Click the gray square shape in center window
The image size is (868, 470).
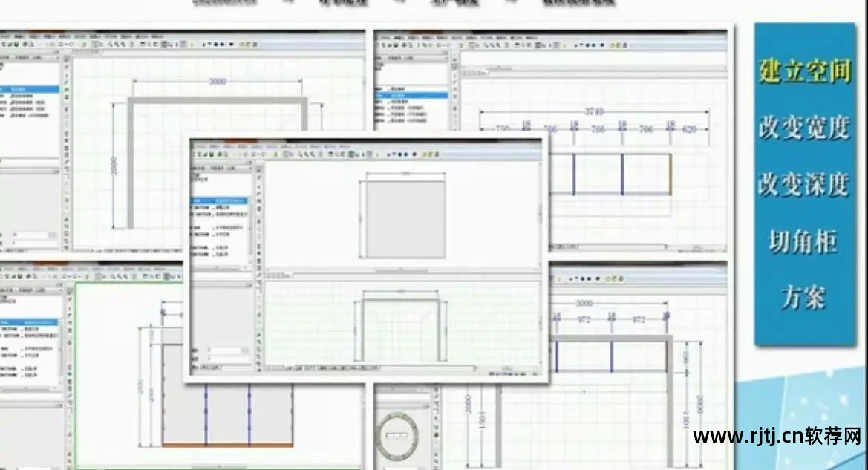tap(405, 219)
